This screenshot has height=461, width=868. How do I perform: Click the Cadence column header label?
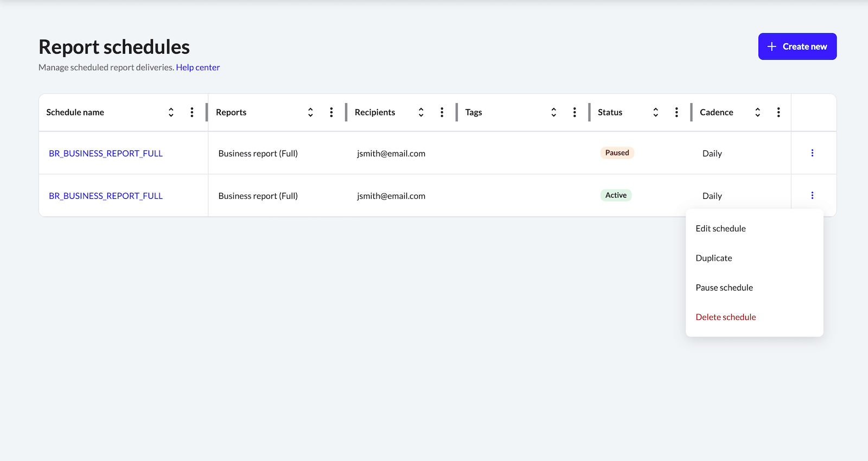click(x=717, y=112)
